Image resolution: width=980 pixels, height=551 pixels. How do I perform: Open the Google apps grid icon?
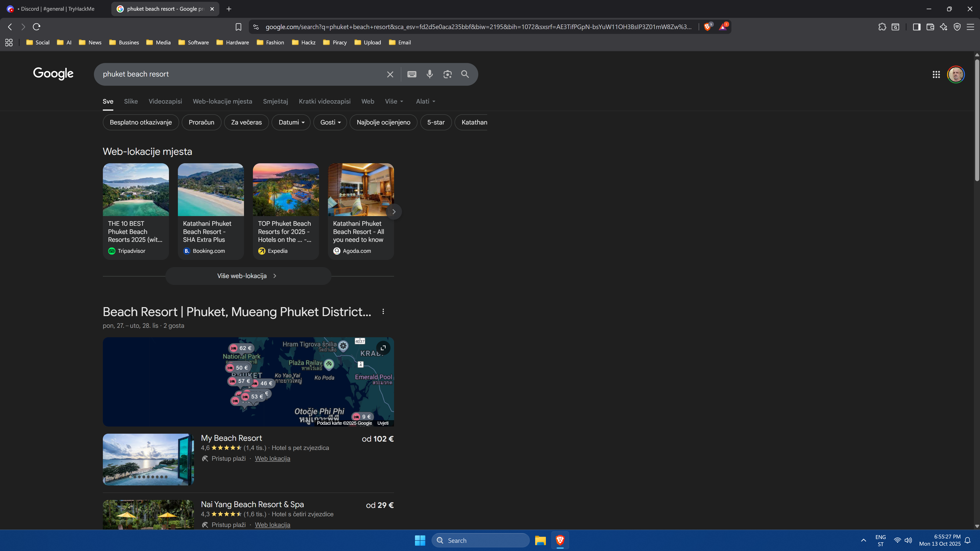pyautogui.click(x=936, y=74)
